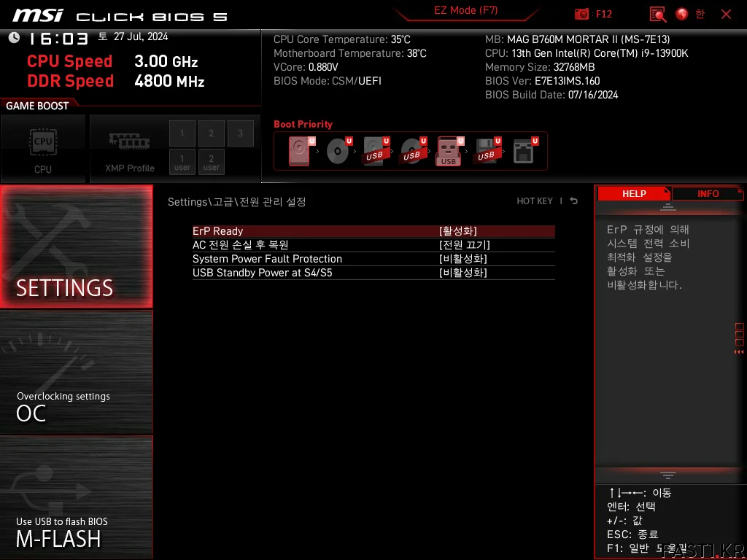This screenshot has width=747, height=560.
Task: Click the help panel bottom scroll handle
Action: pyautogui.click(x=668, y=475)
